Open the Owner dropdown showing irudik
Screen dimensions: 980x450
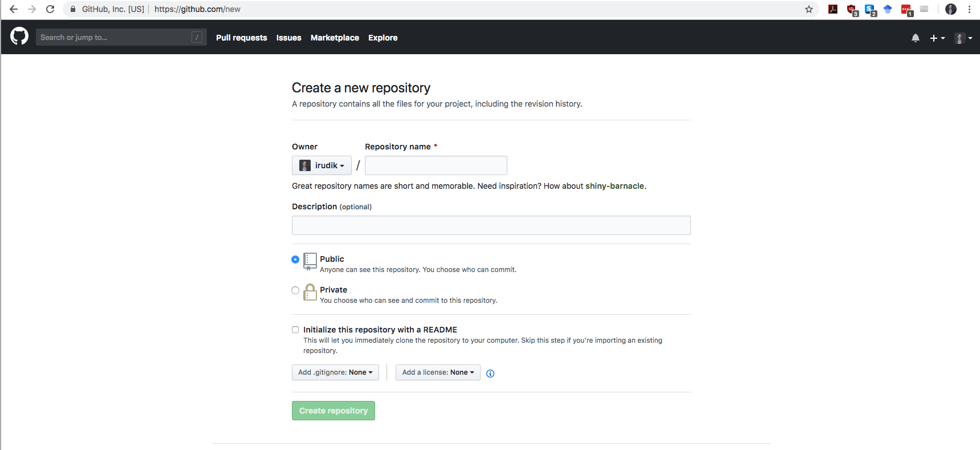[x=322, y=165]
